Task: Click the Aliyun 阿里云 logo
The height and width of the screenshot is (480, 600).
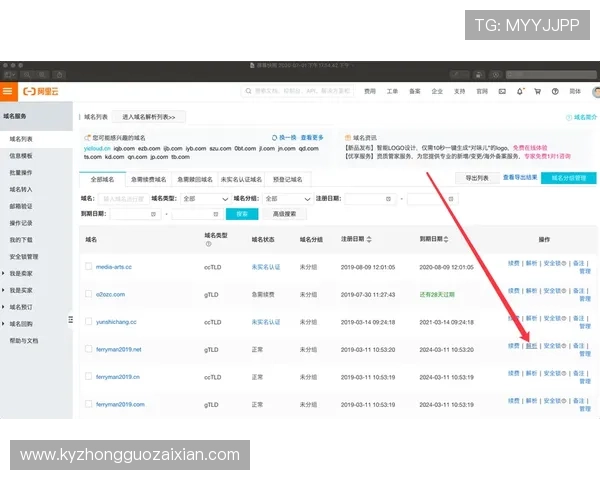Action: tap(41, 91)
